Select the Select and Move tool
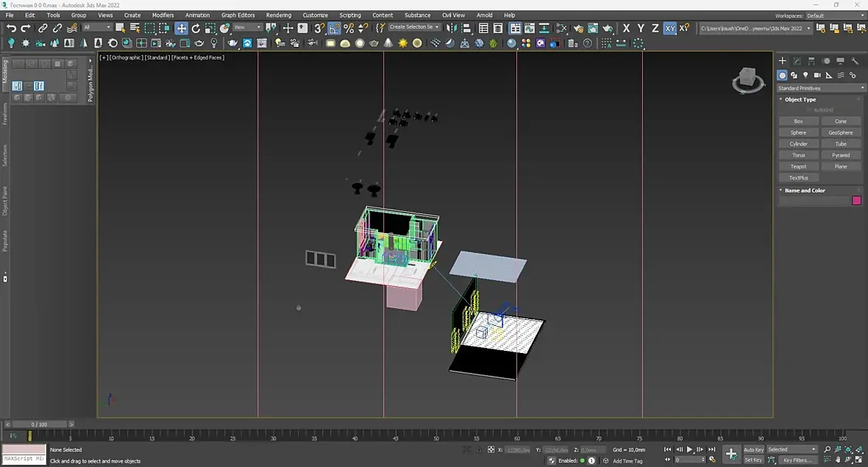The image size is (868, 467). click(x=181, y=28)
